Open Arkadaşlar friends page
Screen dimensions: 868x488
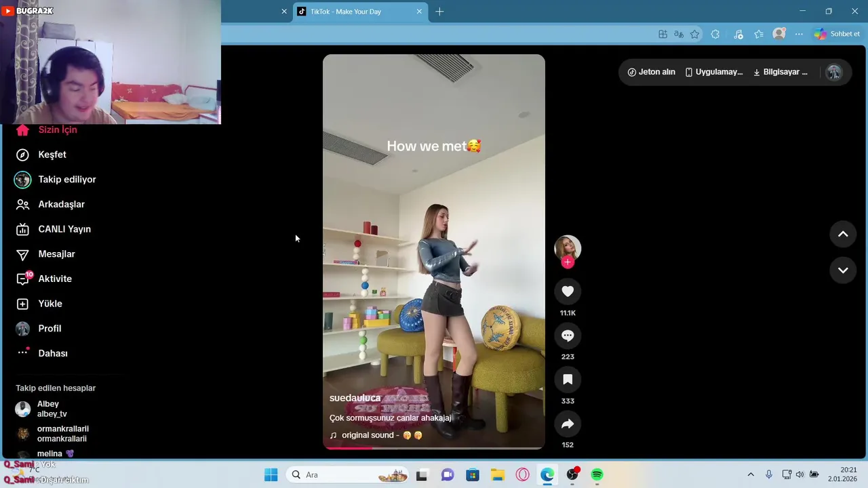click(x=50, y=204)
